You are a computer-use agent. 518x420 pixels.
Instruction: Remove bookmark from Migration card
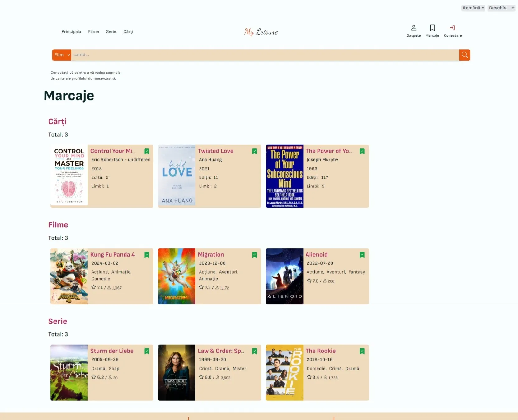254,255
